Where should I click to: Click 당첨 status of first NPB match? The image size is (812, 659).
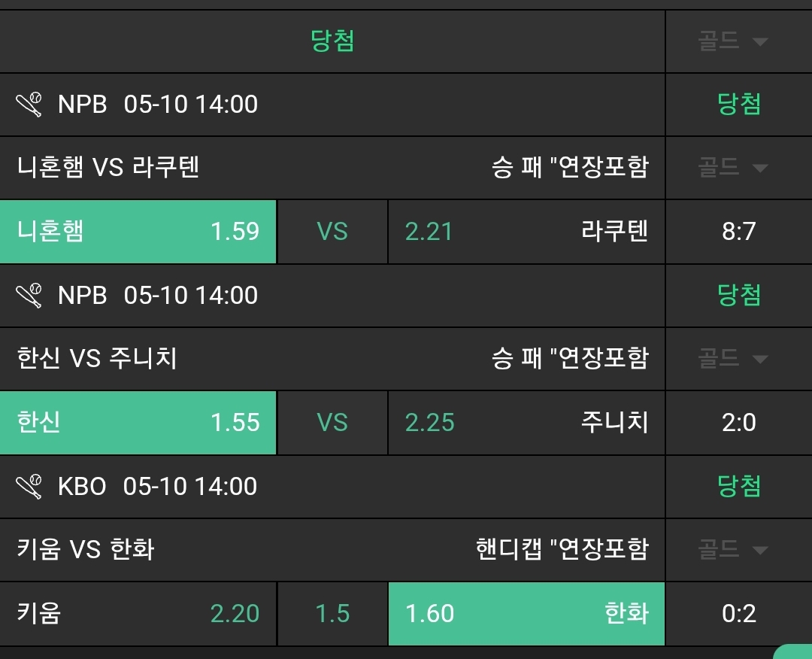pos(739,105)
